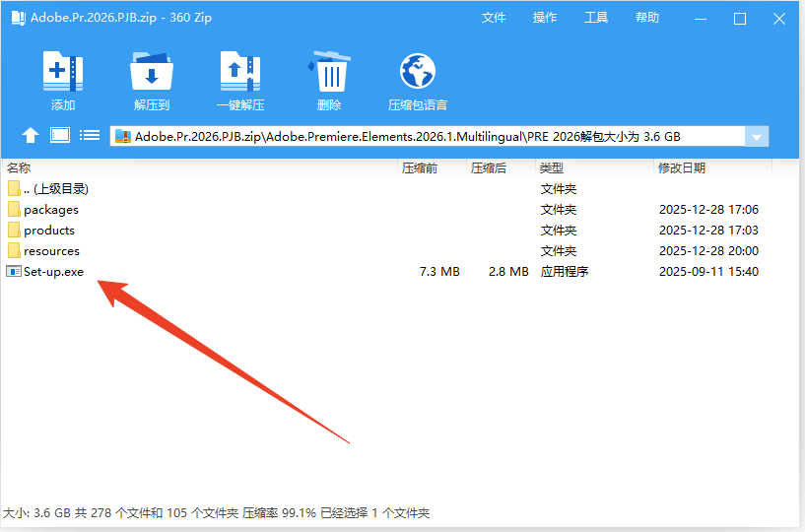Open the 压缩包语言 globe icon
805x532 pixels.
click(x=418, y=71)
